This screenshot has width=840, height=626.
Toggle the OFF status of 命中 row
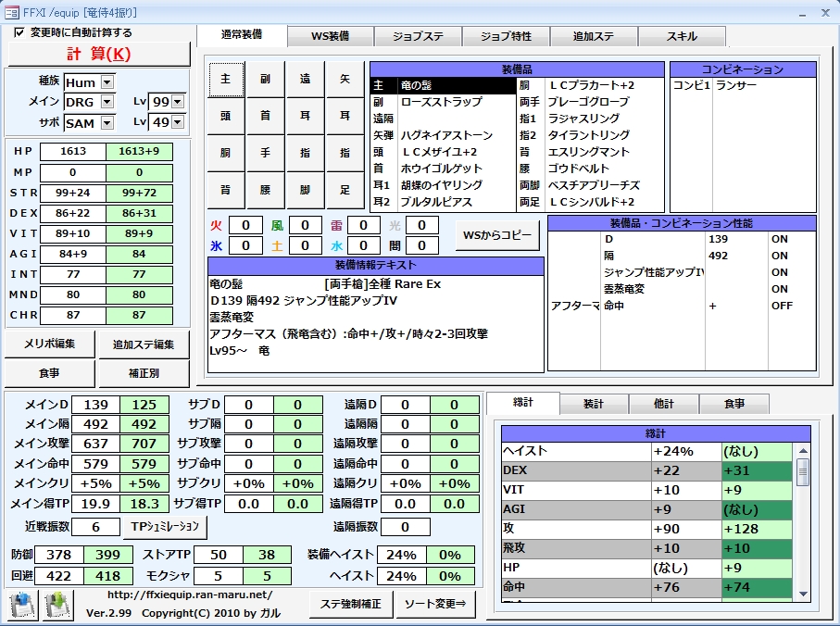pyautogui.click(x=782, y=306)
